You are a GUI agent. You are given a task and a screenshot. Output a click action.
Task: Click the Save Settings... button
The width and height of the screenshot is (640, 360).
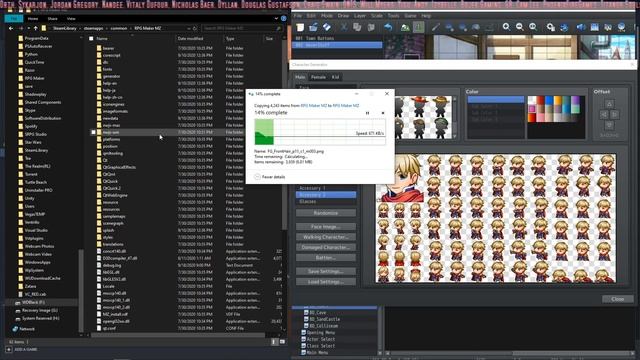[326, 271]
